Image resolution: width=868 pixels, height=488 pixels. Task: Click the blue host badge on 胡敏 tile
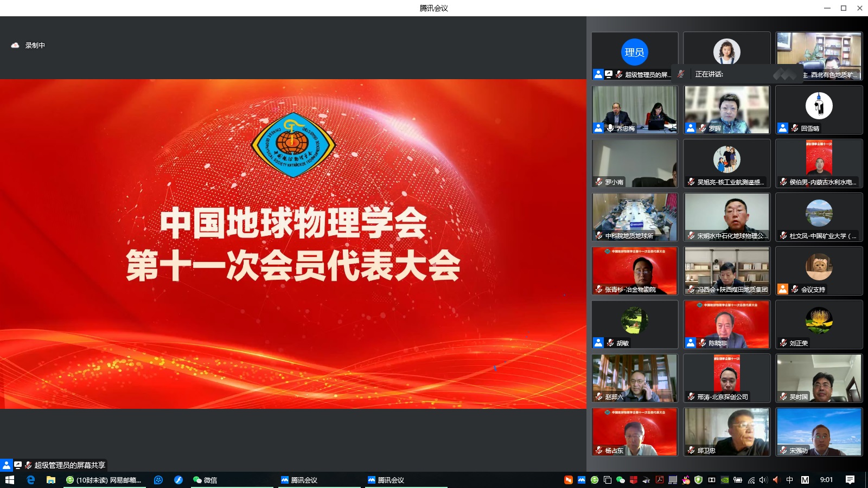598,343
